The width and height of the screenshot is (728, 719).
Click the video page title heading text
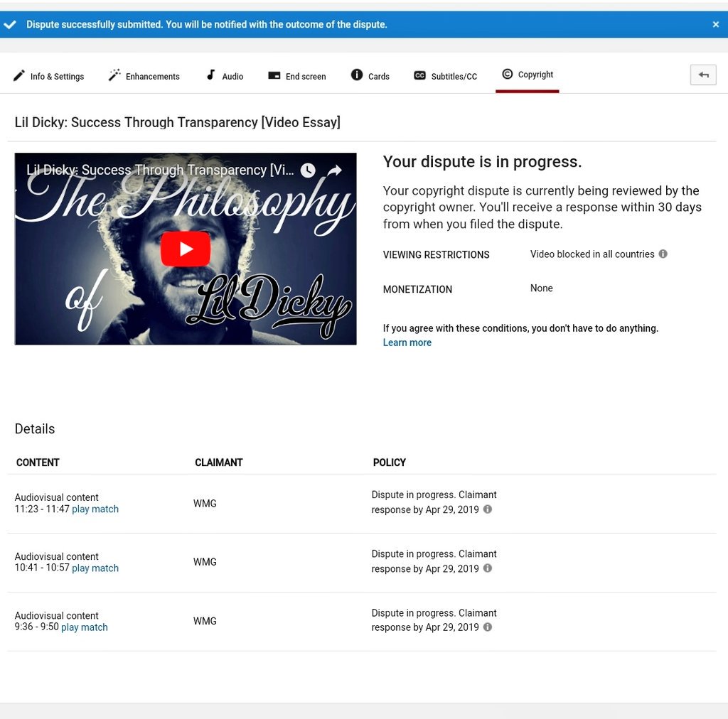[177, 122]
